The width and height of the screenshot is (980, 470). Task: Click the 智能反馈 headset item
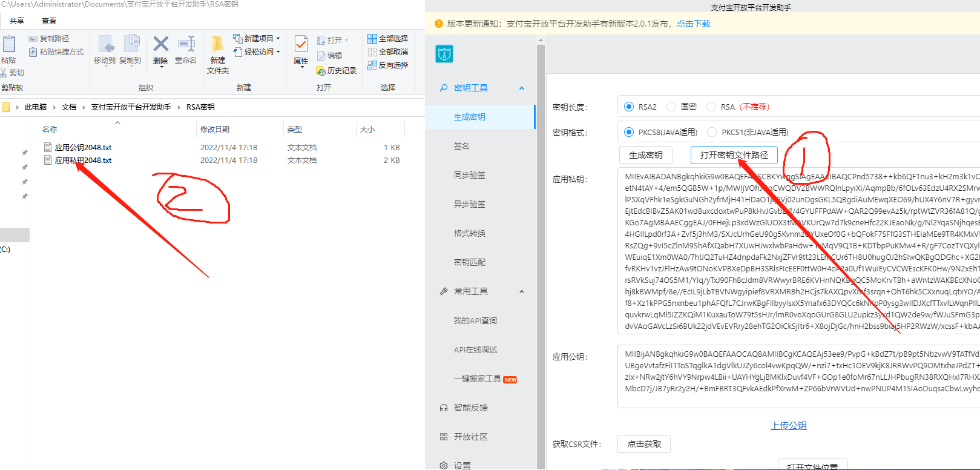(x=464, y=408)
